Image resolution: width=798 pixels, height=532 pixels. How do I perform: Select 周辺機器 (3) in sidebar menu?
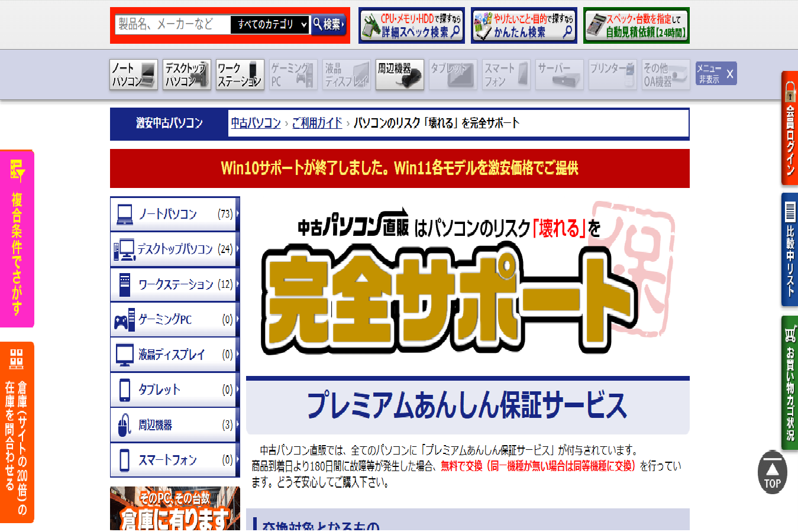coord(175,425)
